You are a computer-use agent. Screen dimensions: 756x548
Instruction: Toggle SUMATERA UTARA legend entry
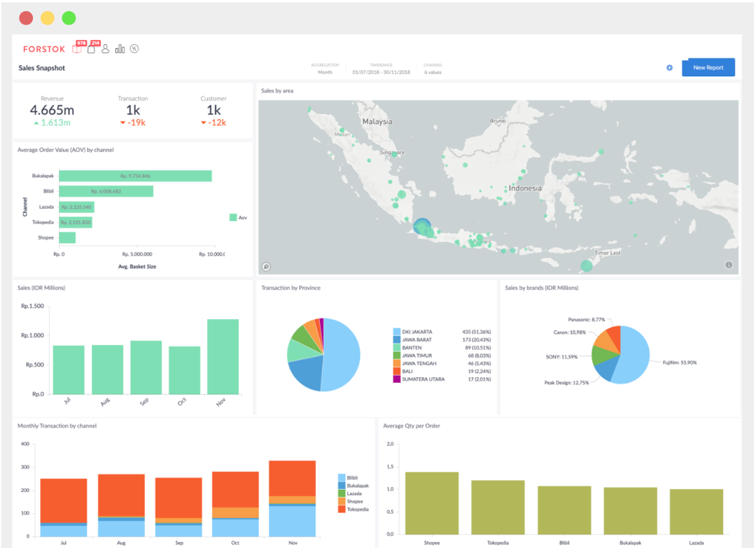(x=419, y=379)
